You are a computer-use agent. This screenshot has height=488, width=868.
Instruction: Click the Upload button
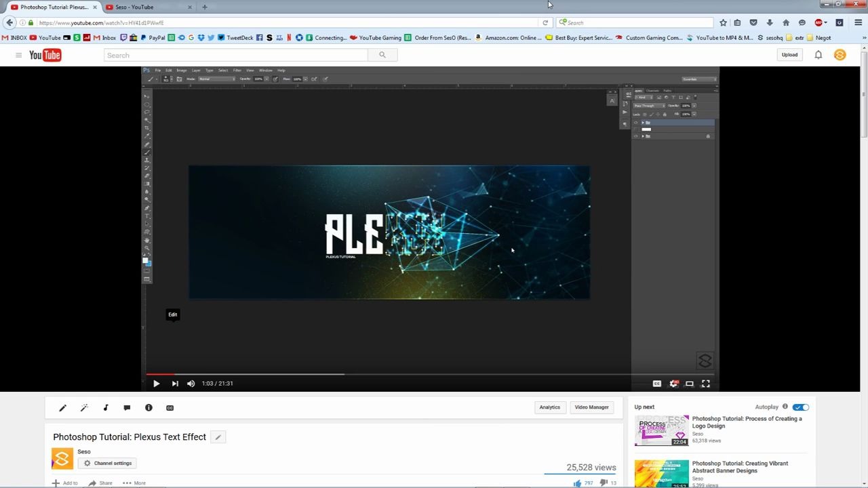(789, 54)
